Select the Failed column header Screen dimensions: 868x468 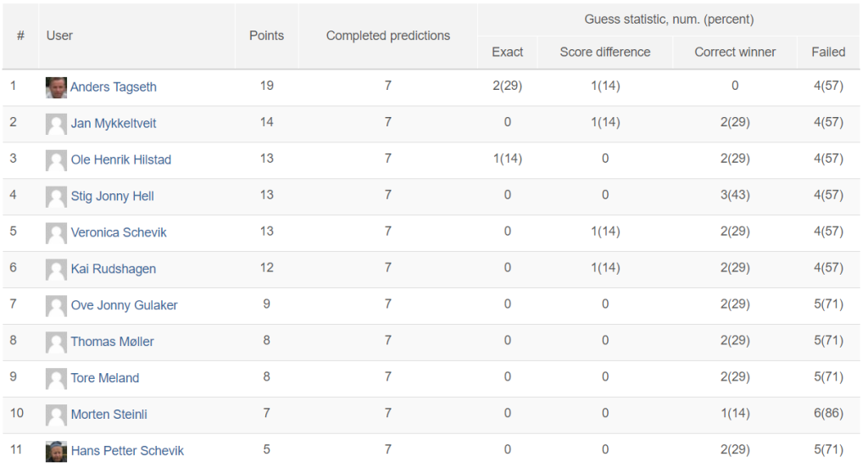[828, 52]
